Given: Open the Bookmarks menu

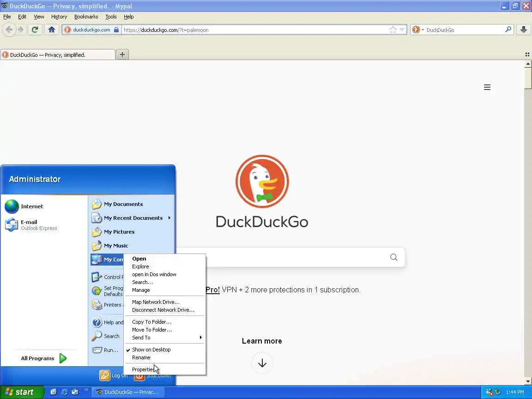Looking at the screenshot, I should click(86, 17).
